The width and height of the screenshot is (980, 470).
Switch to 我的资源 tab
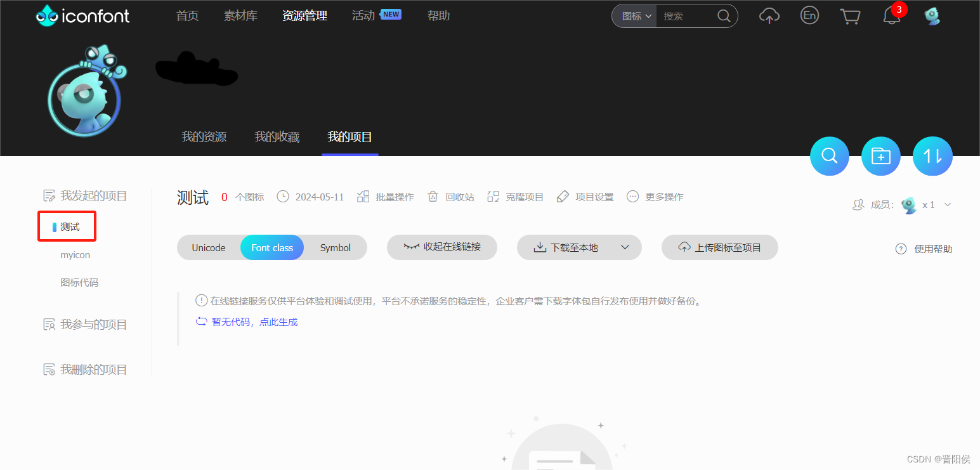coord(204,136)
